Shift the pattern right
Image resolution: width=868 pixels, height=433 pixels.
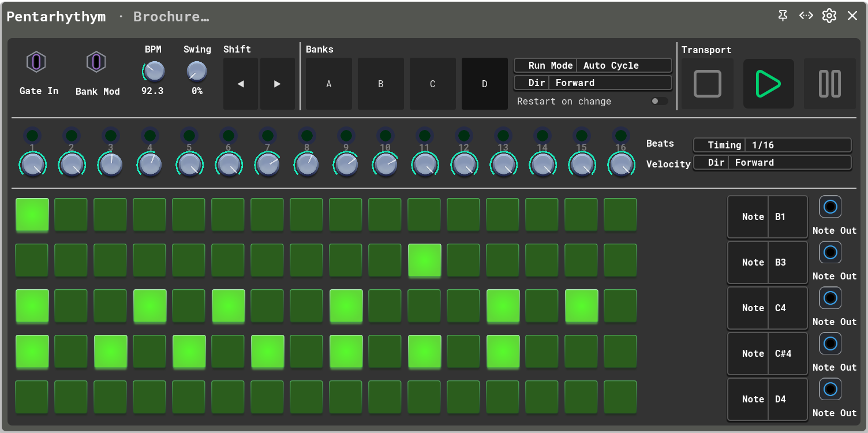coord(278,84)
